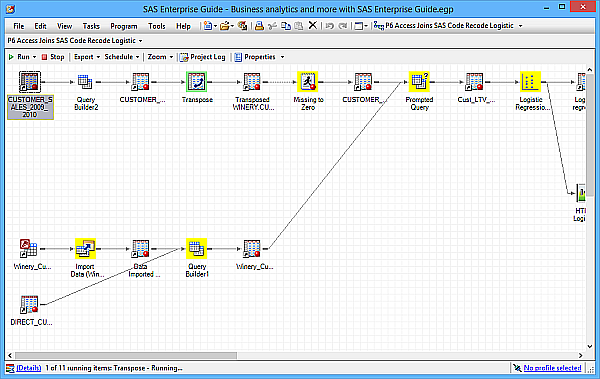The height and width of the screenshot is (379, 600).
Task: Expand the Open folder dropdown arrow
Action: click(232, 26)
